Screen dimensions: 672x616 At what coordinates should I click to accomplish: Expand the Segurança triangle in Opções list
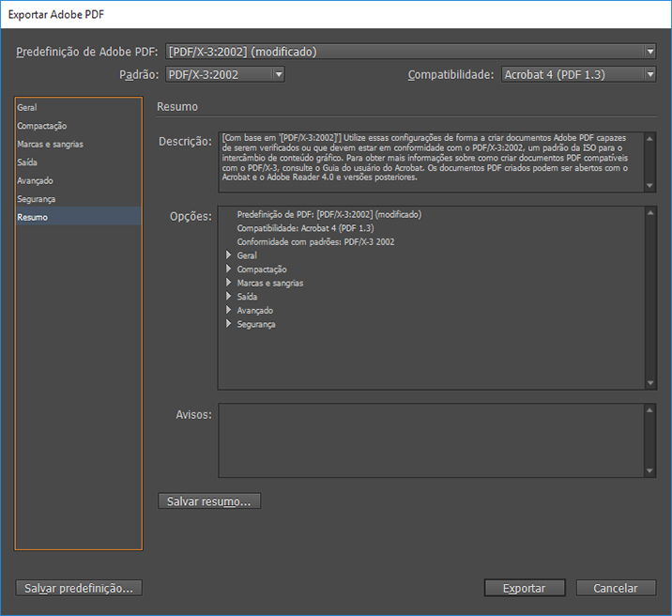228,324
